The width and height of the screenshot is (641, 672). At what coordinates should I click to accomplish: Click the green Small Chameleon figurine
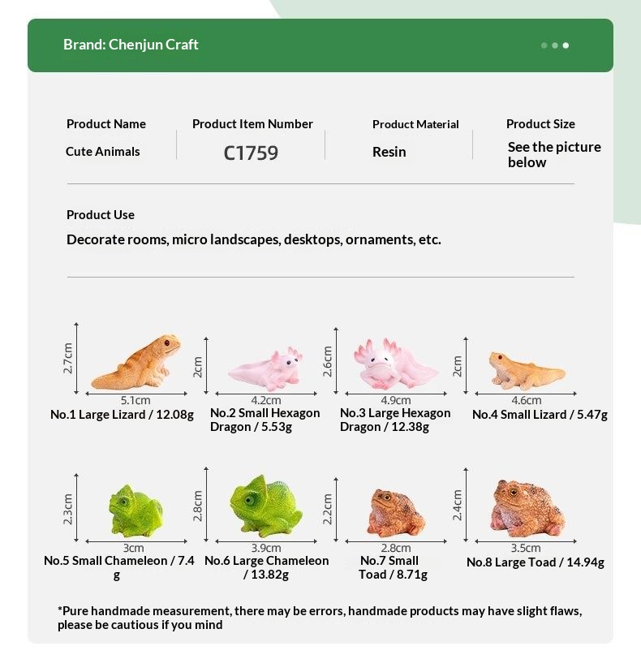[x=136, y=510]
